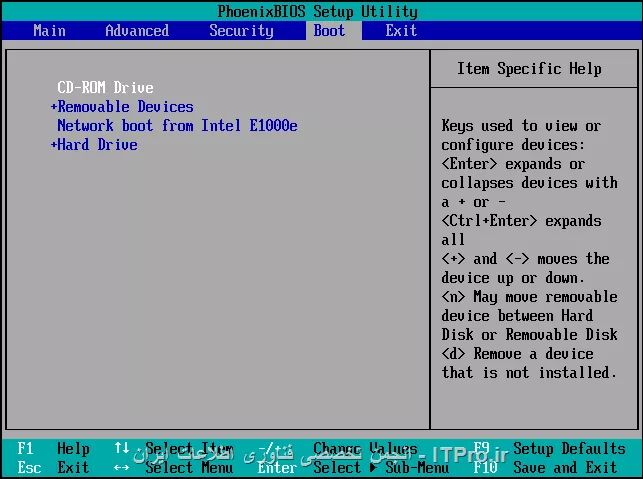The image size is (643, 479).
Task: Click the '<d> Remove a device' help line
Action: [518, 354]
